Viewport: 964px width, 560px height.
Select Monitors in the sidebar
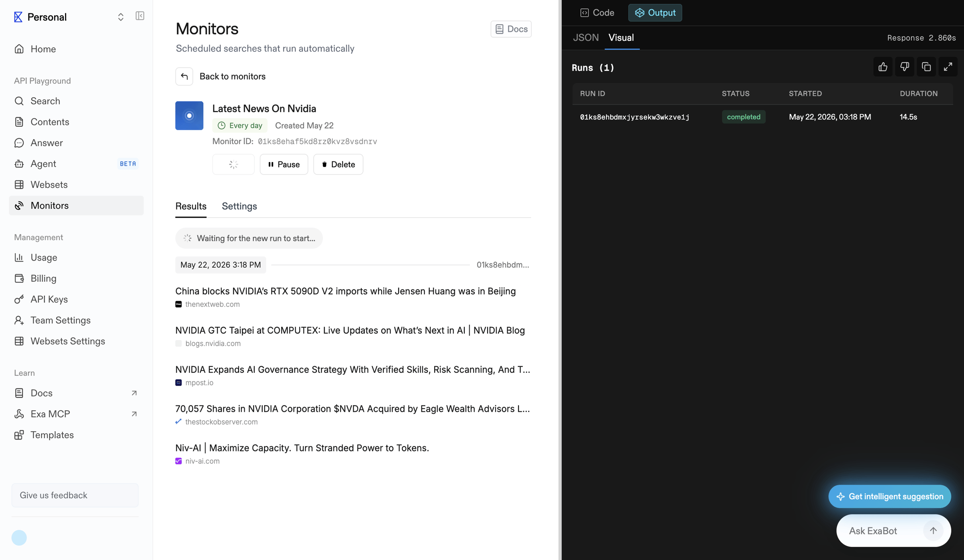[76, 206]
